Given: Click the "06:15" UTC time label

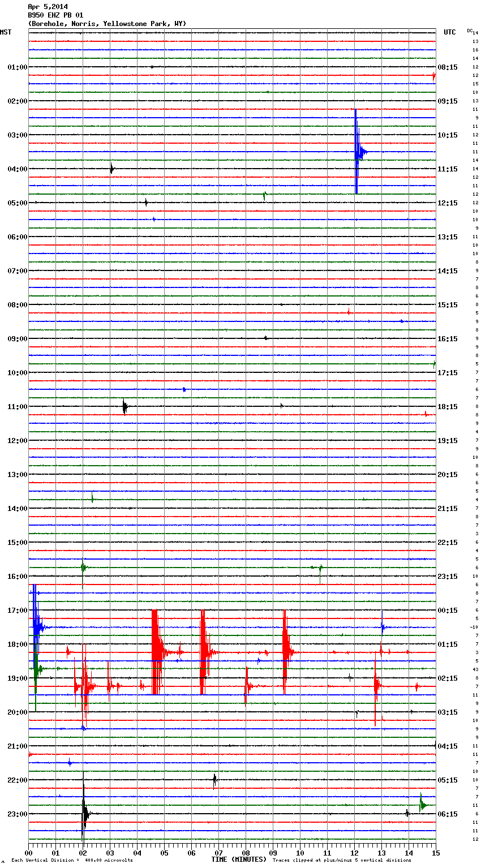Looking at the screenshot, I should pos(448,814).
